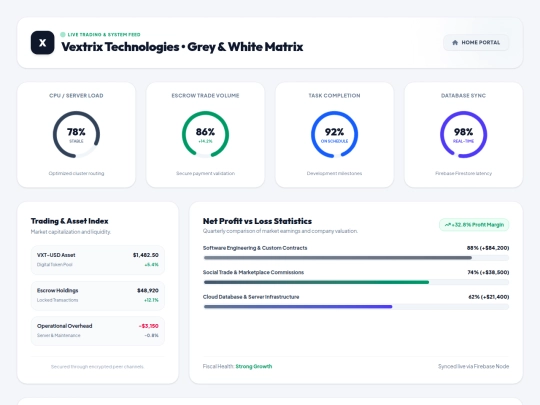Viewport: 540px width, 405px height.
Task: Click the Cloud Database & Server Infrastructure progress bar
Action: [x=356, y=307]
